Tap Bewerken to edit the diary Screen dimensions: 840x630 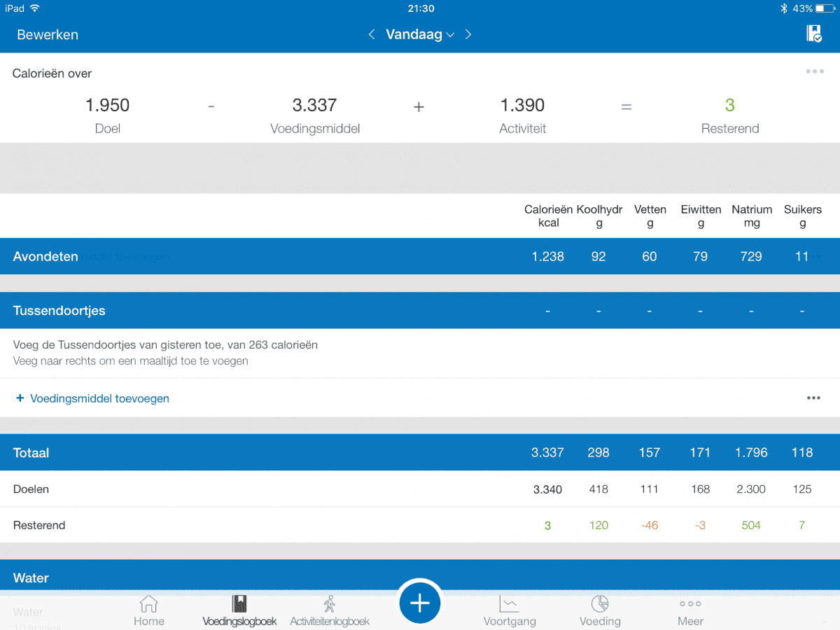48,34
